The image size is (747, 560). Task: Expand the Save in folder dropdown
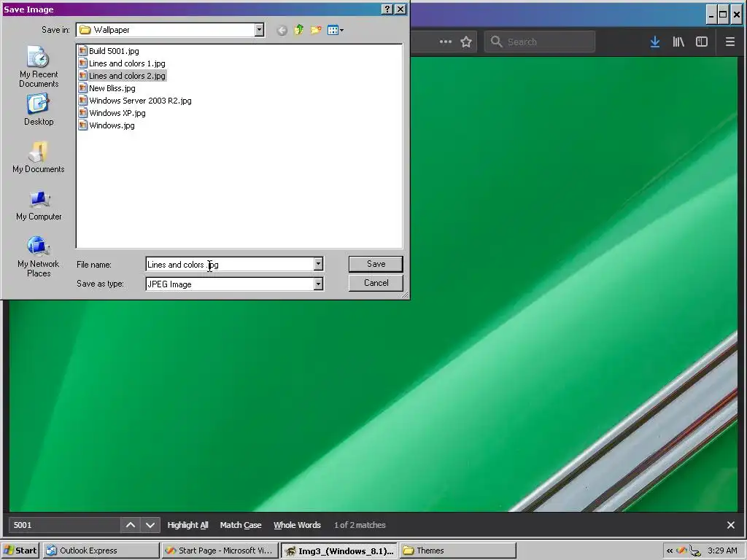(259, 30)
